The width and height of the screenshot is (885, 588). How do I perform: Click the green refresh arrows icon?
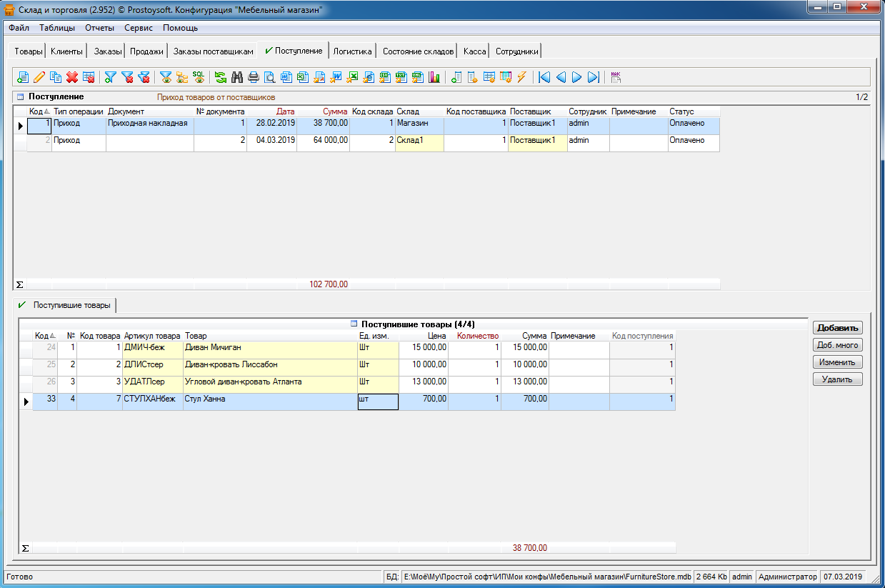(x=221, y=77)
